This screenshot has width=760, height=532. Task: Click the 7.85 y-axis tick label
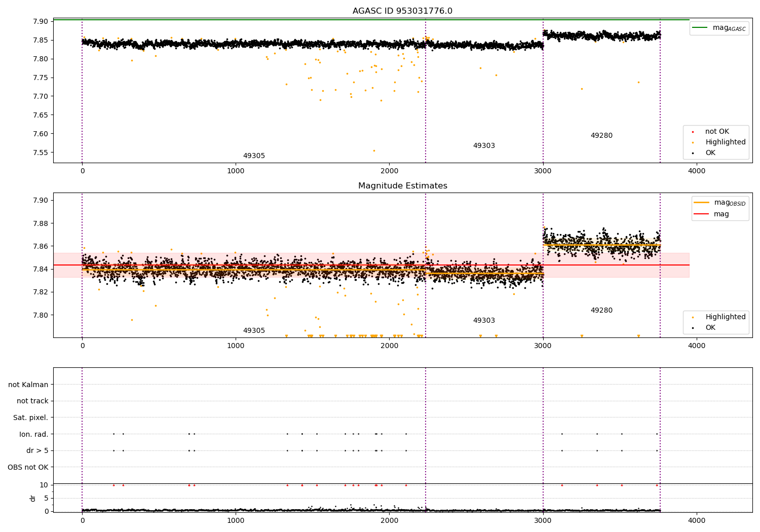point(40,41)
